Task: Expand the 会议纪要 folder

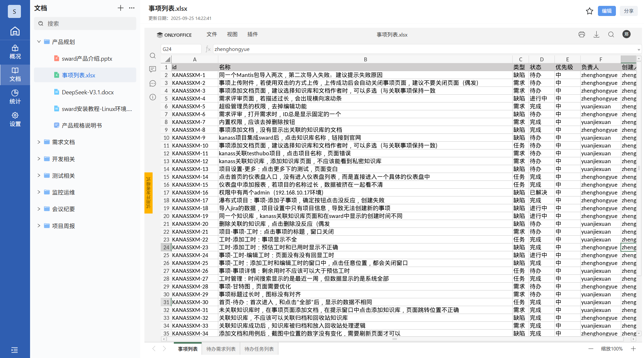Action: (x=39, y=209)
